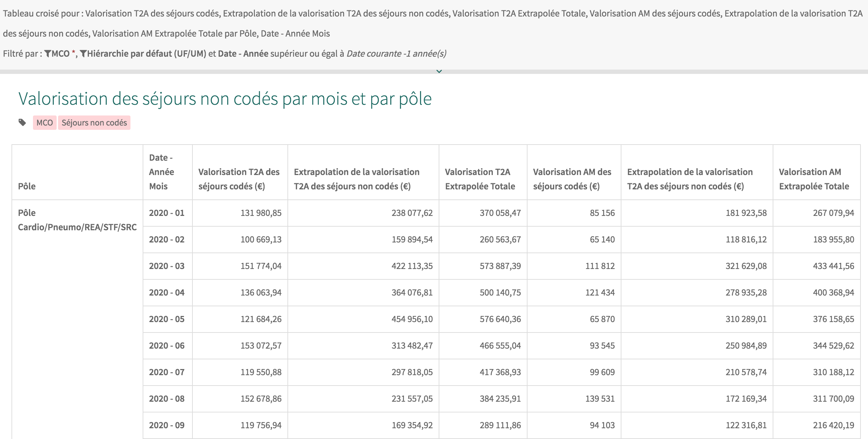Select the Pôle Cardio/Pneumo/REA/STF/SRC row header
868x439 pixels.
click(77, 220)
